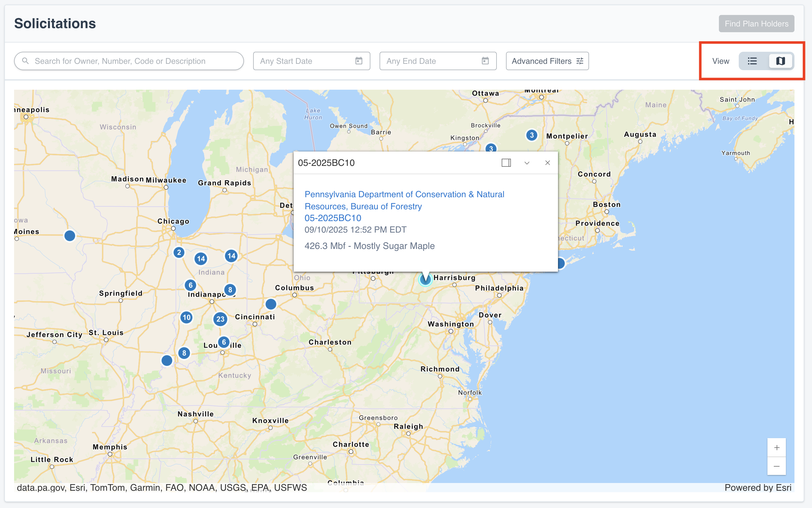
Task: Switch to list view
Action: tap(752, 61)
